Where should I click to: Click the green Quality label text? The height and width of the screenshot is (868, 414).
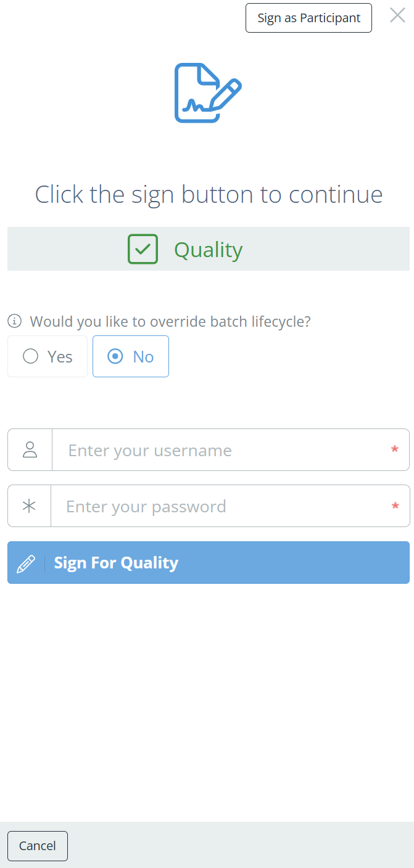click(x=208, y=250)
